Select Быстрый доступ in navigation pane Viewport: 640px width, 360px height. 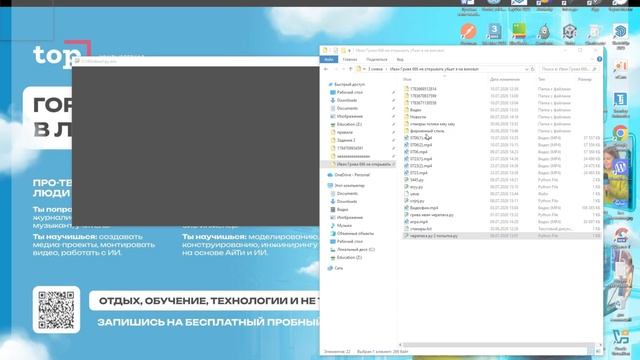[x=349, y=84]
